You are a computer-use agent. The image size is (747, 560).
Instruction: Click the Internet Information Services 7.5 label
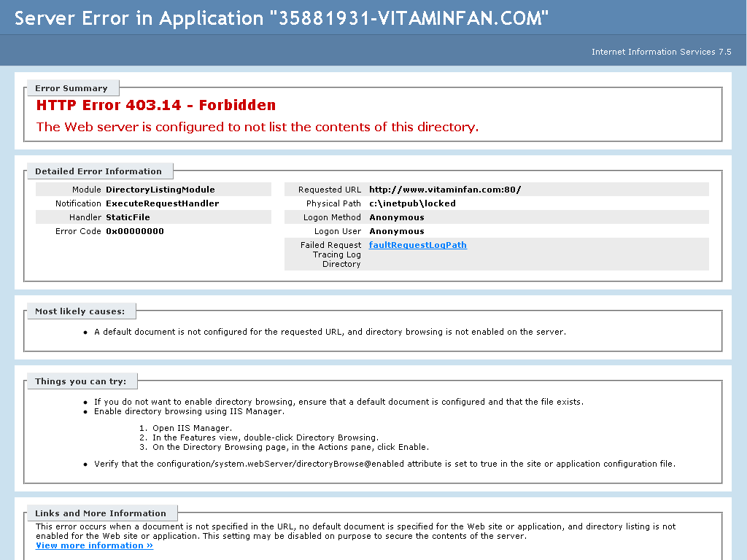coord(661,52)
